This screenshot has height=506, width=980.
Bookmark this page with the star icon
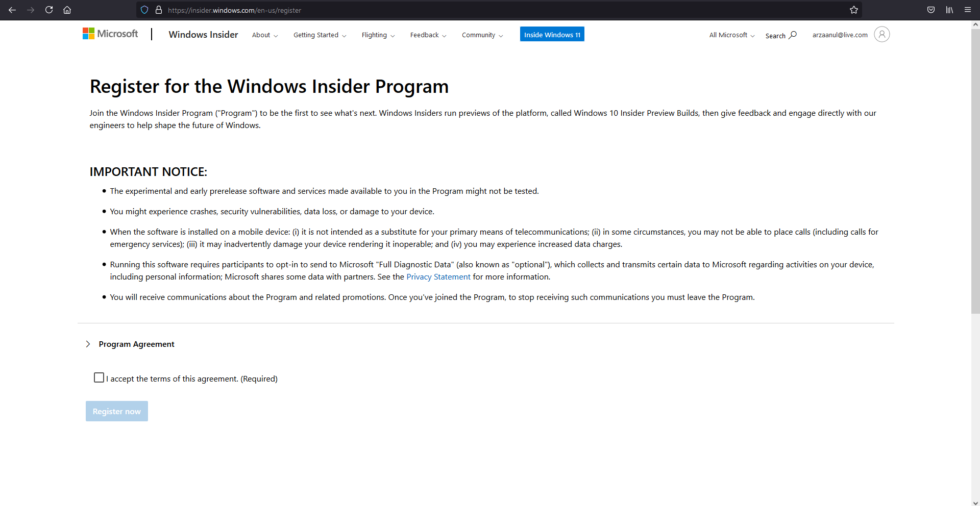[853, 10]
